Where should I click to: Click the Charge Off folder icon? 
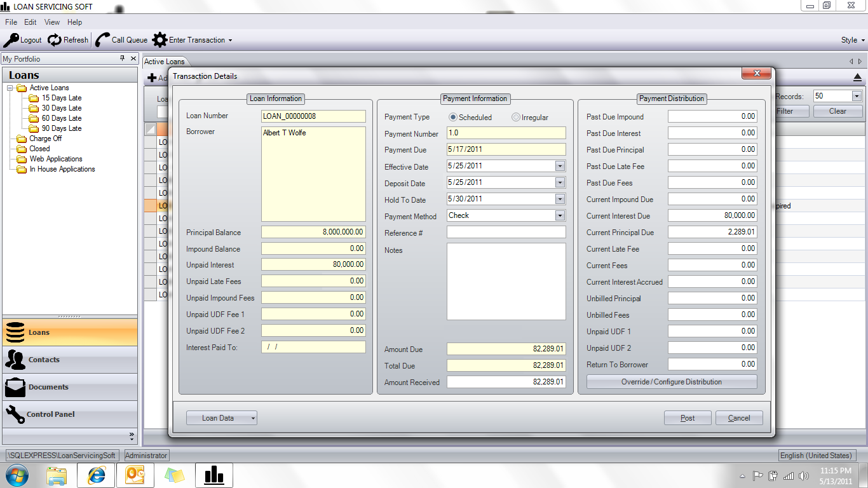click(x=22, y=139)
